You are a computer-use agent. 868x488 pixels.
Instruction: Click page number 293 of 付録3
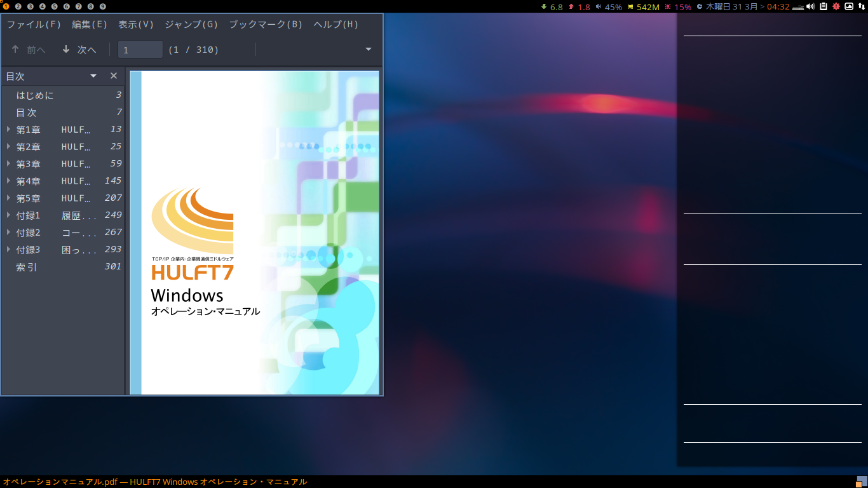(x=113, y=250)
